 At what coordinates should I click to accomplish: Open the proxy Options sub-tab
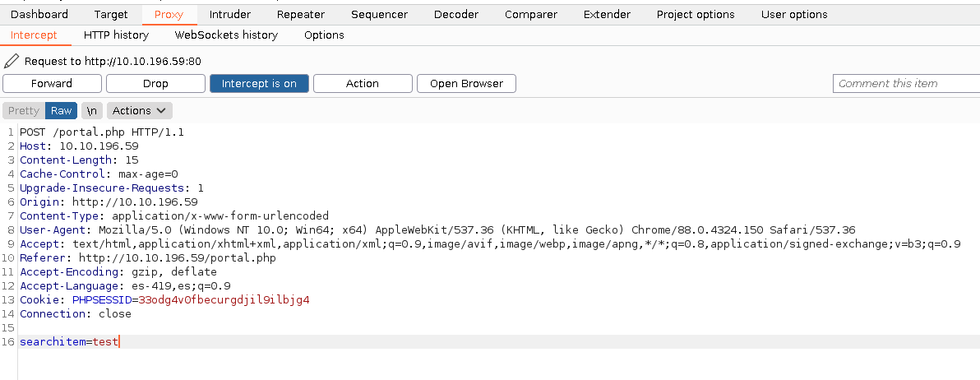(324, 35)
